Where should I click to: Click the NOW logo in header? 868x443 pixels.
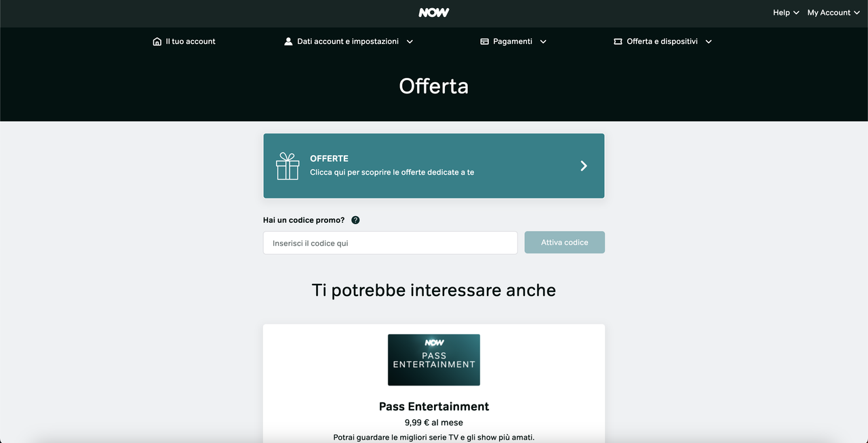434,13
